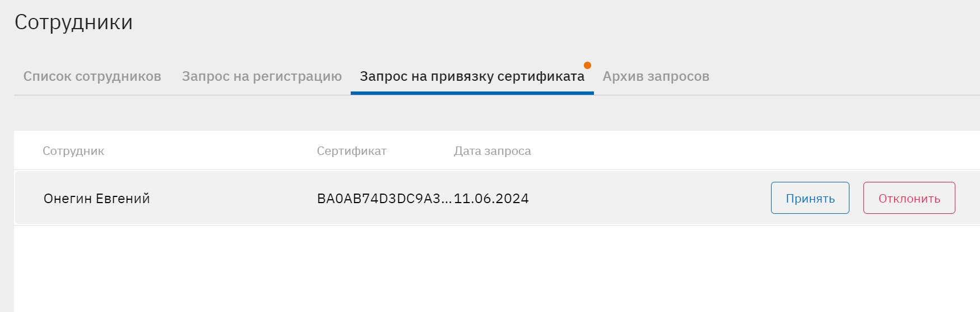Click the request date 11.06.2024

[491, 199]
